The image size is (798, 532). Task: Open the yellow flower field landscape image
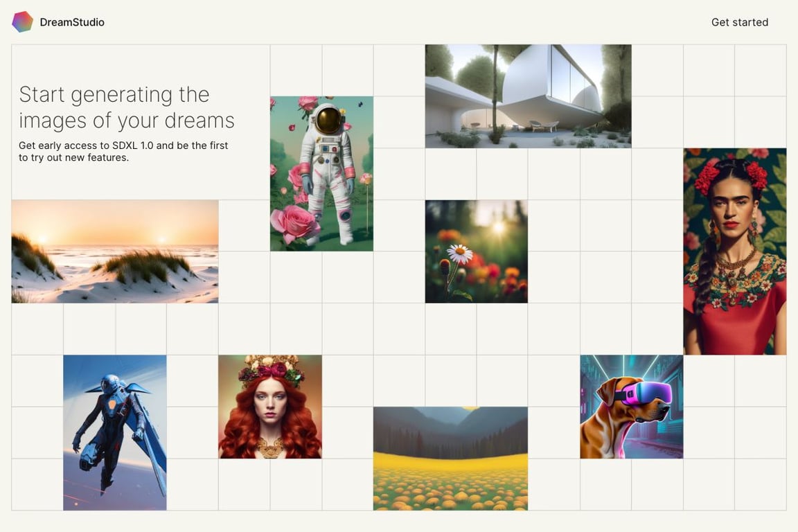pyautogui.click(x=450, y=458)
